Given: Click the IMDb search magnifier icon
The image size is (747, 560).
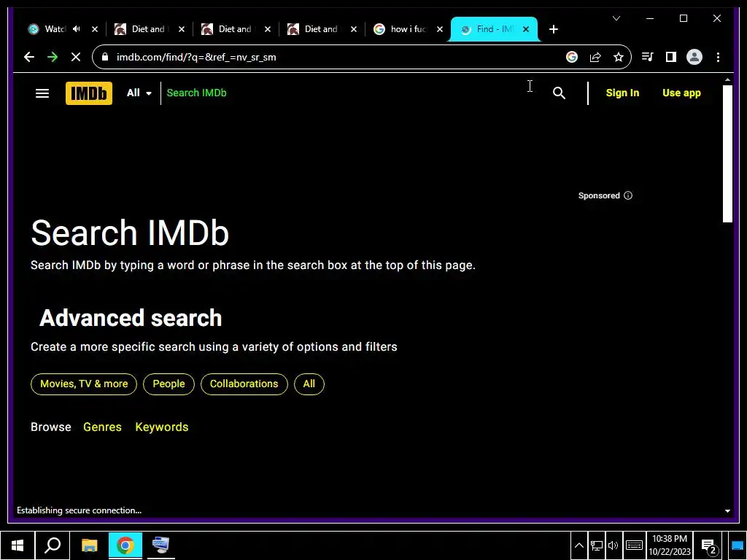Looking at the screenshot, I should pyautogui.click(x=560, y=93).
